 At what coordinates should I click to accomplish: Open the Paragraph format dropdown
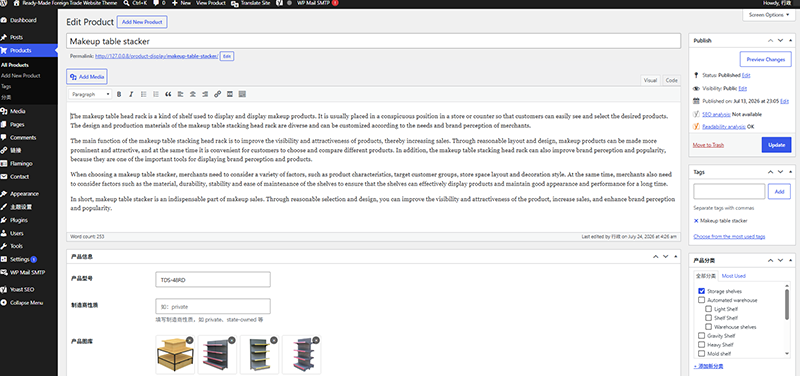point(90,94)
